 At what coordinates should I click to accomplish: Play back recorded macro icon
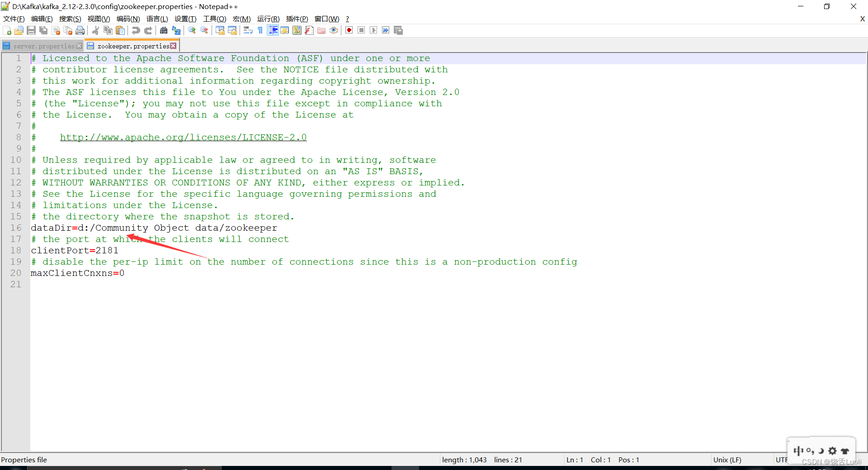pos(373,30)
